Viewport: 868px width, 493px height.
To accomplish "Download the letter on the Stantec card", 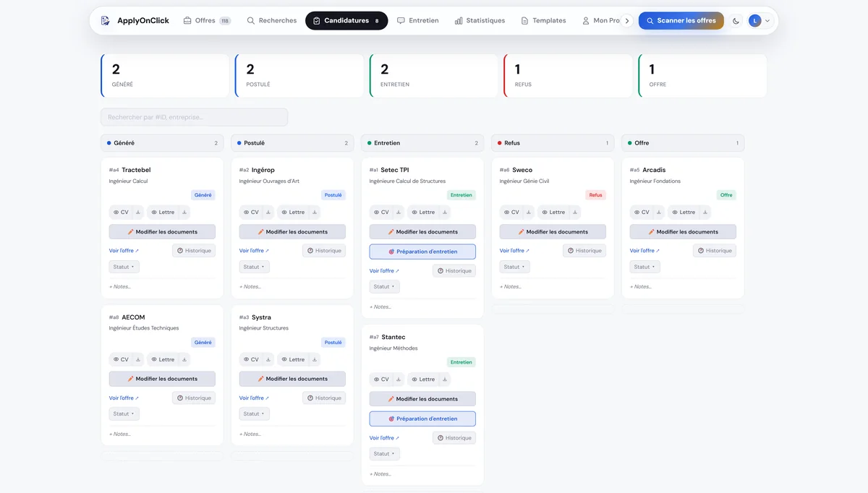I will click(445, 380).
